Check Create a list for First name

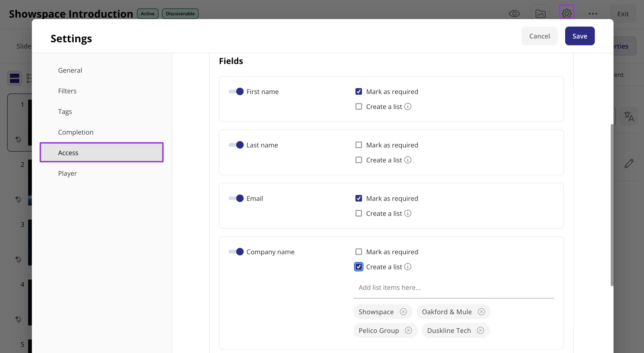point(359,107)
